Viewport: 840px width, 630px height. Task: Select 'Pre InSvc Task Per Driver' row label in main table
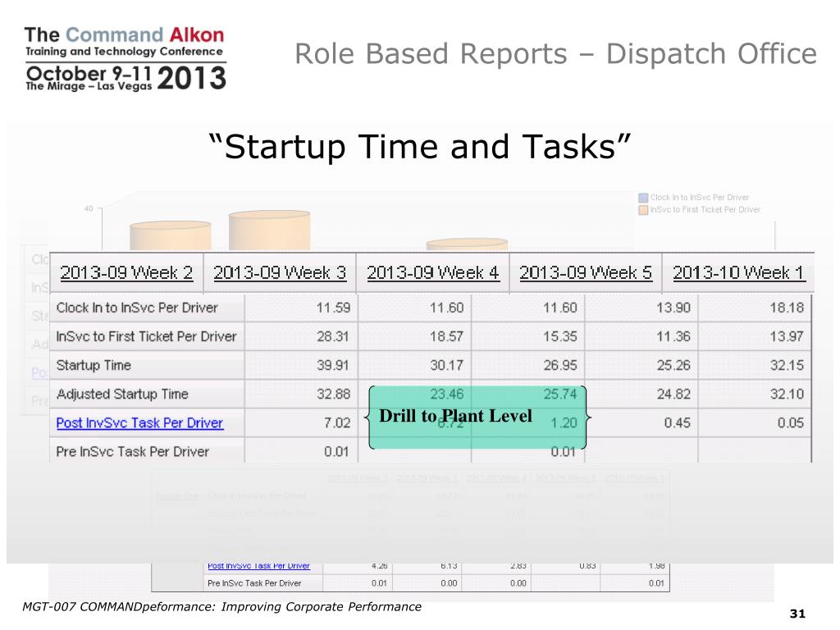[x=132, y=452]
